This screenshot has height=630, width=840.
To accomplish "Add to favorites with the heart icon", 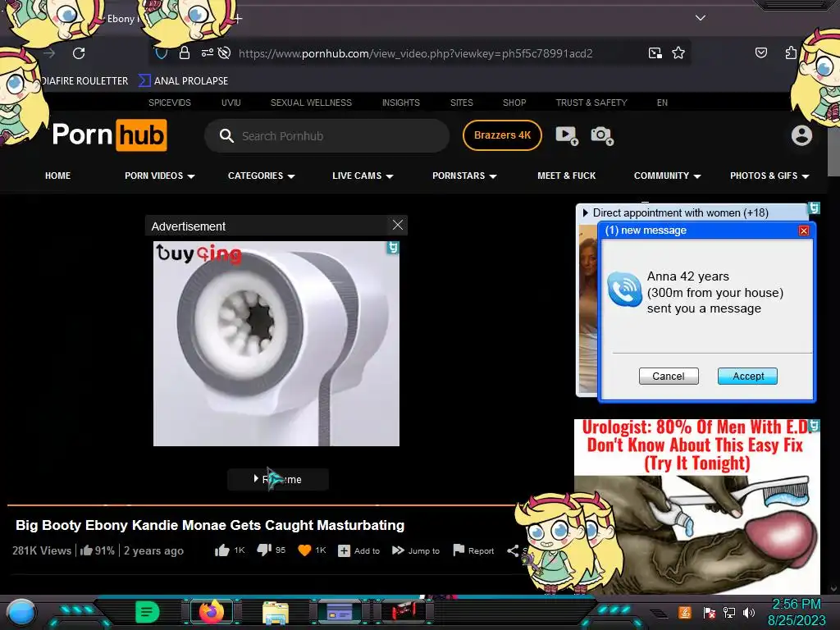I will [304, 550].
